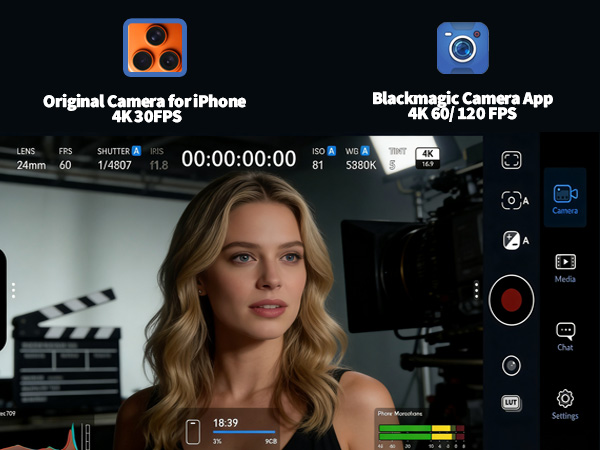
Task: Click the audio level meters
Action: pyautogui.click(x=421, y=432)
